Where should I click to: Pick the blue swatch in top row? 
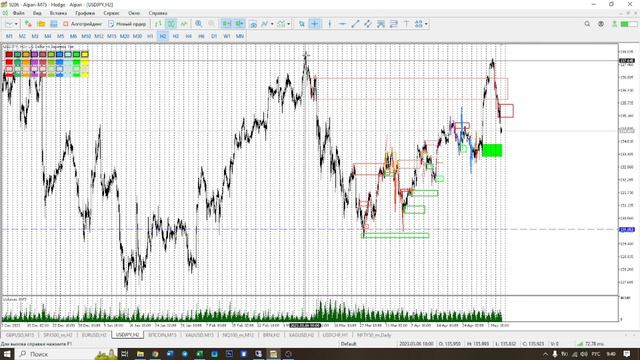pos(60,54)
